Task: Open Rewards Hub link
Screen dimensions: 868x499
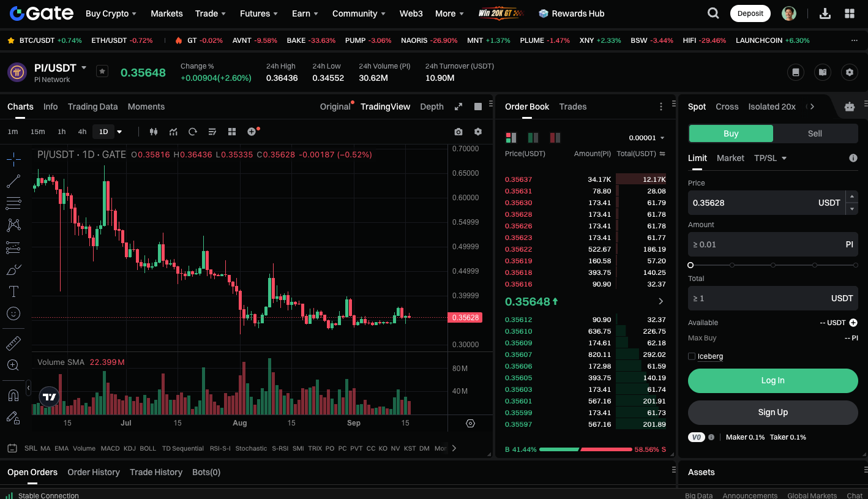Action: (x=571, y=13)
